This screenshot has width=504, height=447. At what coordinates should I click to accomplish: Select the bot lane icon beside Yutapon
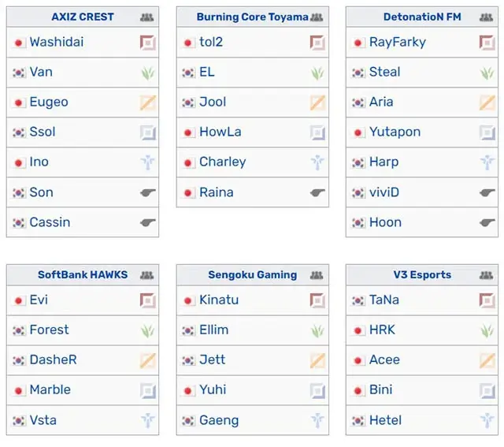pos(487,132)
